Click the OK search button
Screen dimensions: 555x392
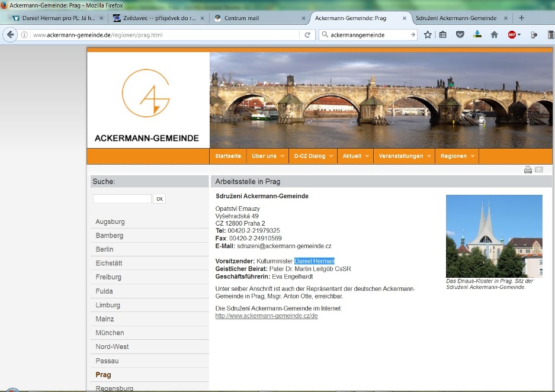(159, 199)
